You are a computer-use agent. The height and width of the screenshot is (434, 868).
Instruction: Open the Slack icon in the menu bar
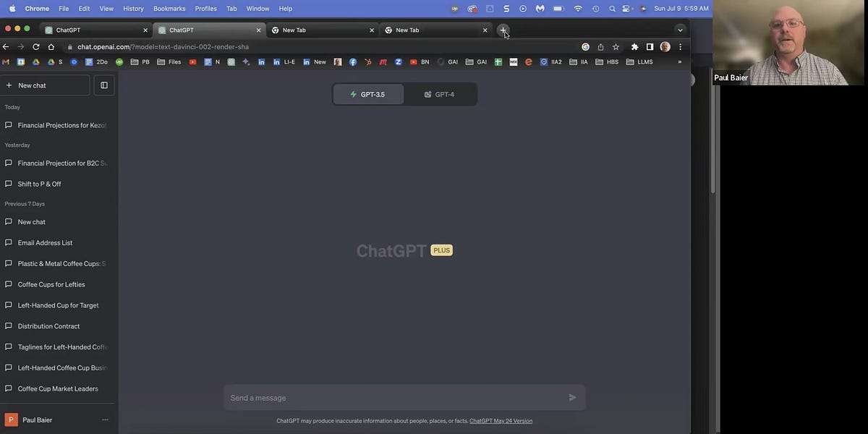tap(506, 8)
